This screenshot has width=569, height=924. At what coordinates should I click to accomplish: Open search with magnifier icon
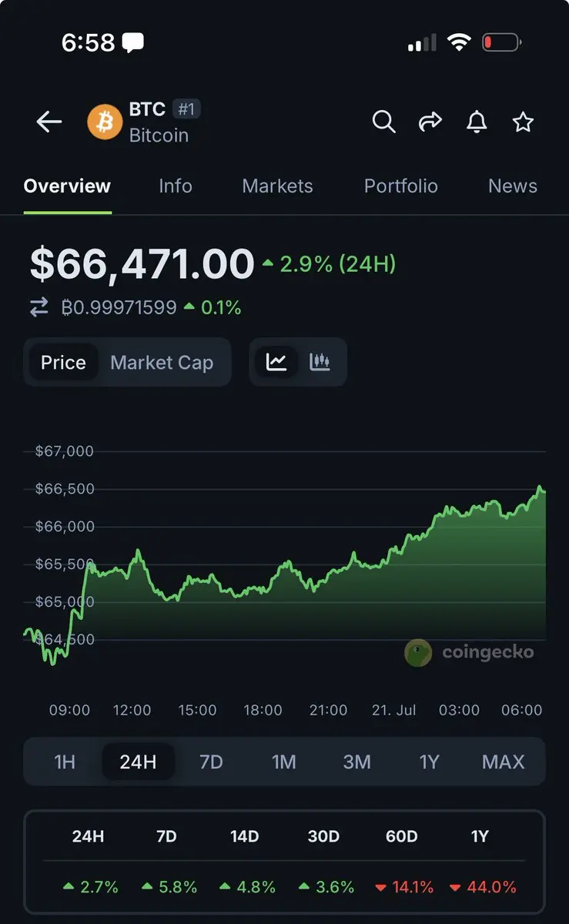(383, 122)
